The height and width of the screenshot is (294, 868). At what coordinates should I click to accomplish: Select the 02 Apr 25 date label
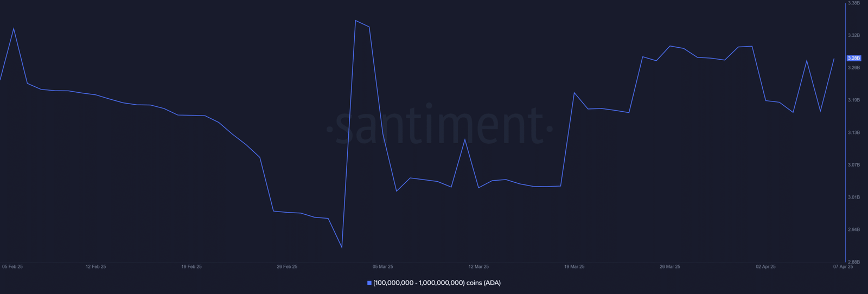(765, 267)
